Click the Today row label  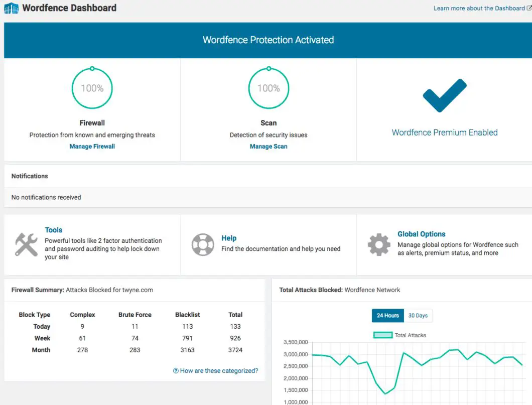point(42,326)
